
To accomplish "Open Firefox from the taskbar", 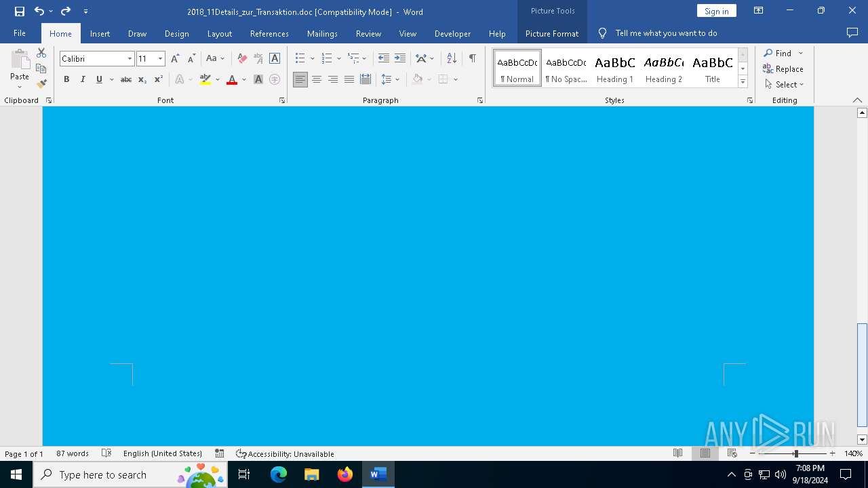I will pyautogui.click(x=345, y=474).
